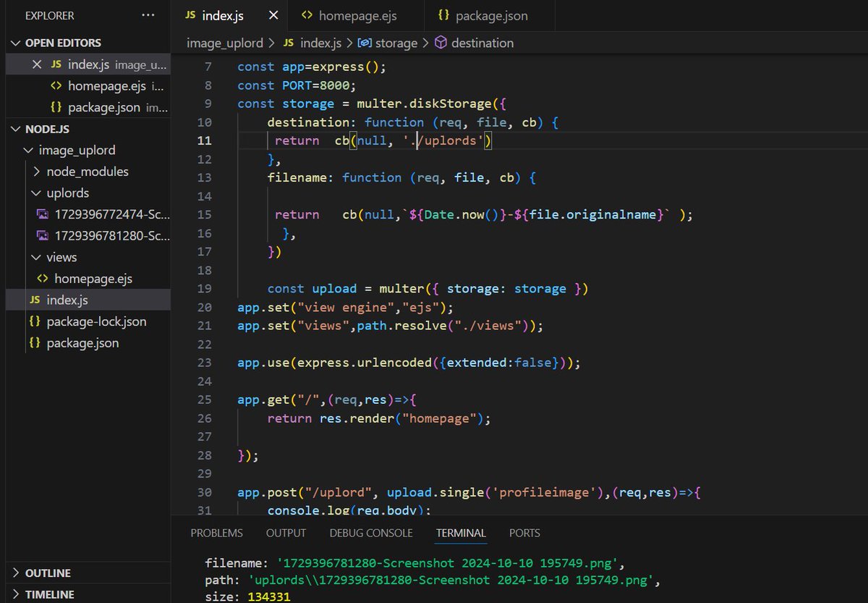868x603 pixels.
Task: Click the 'app.set("view engine","ejs");' line
Action: (x=345, y=307)
